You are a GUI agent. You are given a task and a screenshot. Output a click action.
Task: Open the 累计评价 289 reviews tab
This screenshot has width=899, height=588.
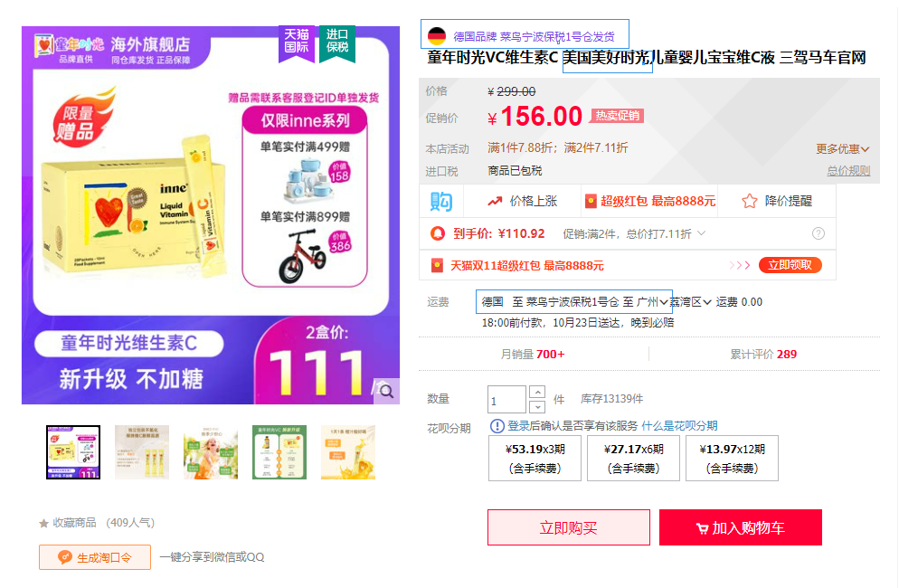[763, 354]
